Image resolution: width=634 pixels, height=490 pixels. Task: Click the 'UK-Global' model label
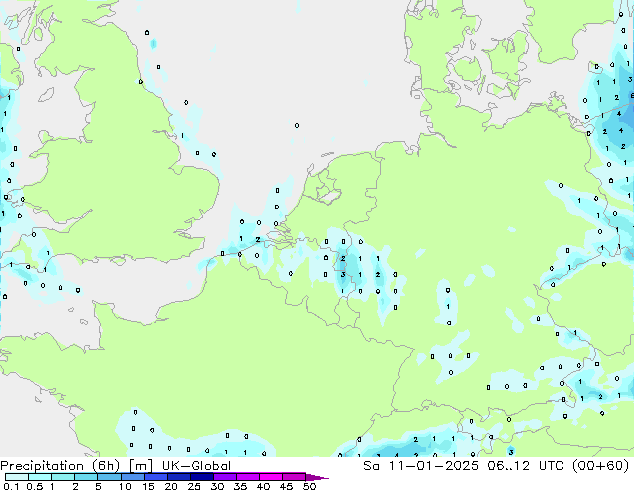pyautogui.click(x=197, y=465)
